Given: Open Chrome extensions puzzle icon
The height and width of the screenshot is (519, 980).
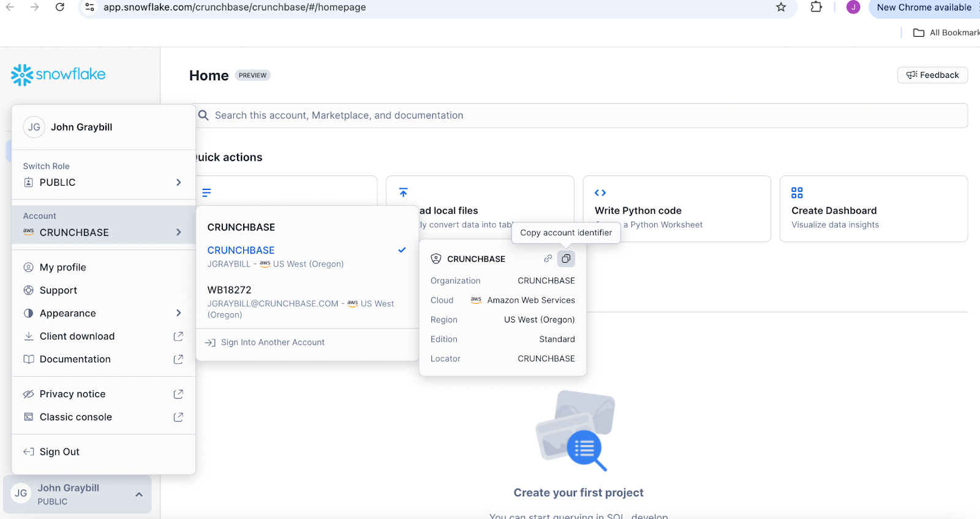Looking at the screenshot, I should (816, 7).
